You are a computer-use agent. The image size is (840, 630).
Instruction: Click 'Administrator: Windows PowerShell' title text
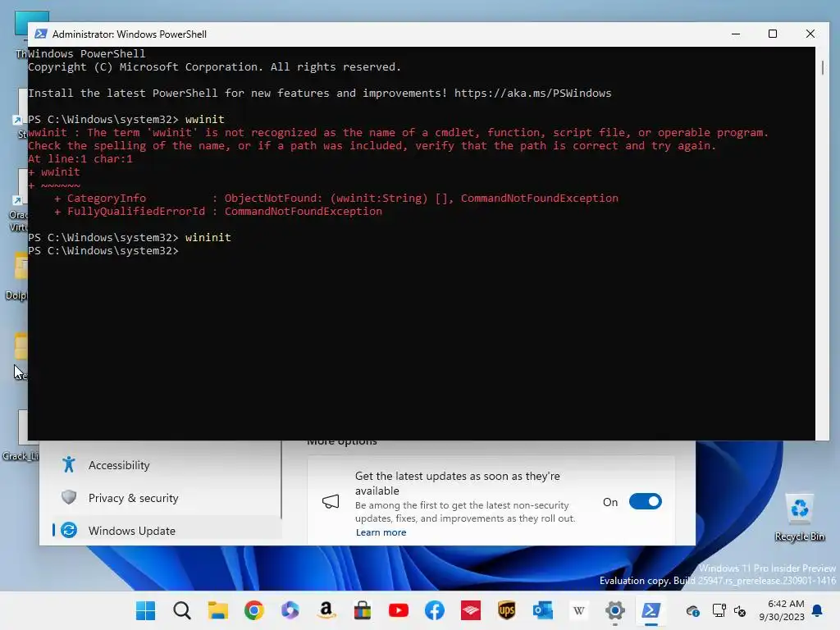tap(129, 34)
